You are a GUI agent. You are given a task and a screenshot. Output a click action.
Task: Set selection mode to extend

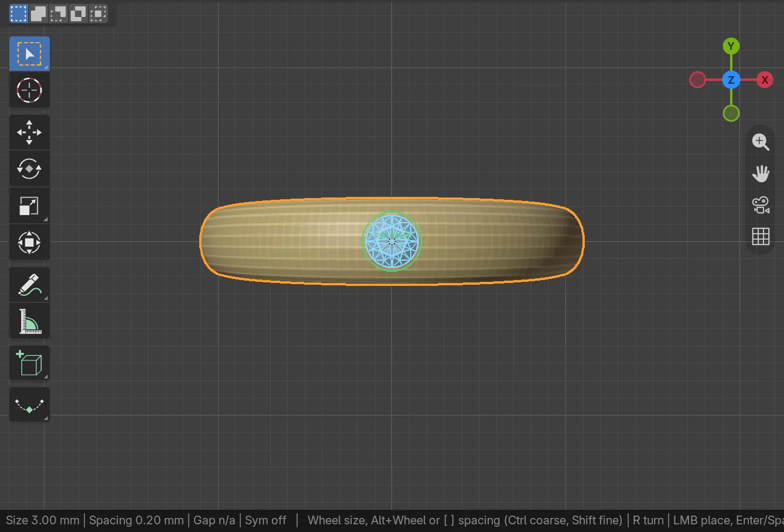pyautogui.click(x=39, y=13)
